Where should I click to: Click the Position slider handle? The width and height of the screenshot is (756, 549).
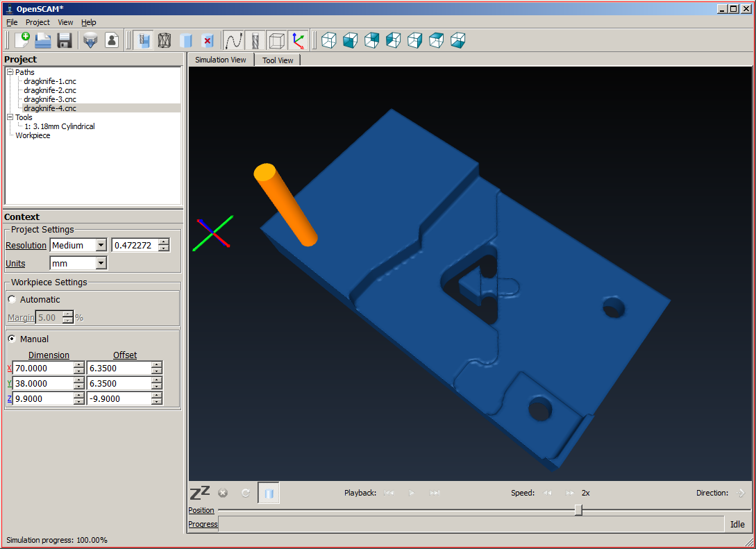pyautogui.click(x=578, y=510)
